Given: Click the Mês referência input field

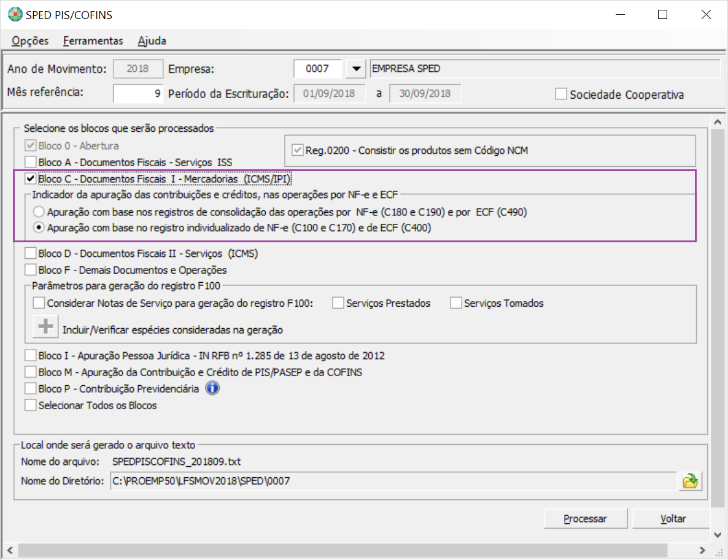Looking at the screenshot, I should pos(139,94).
